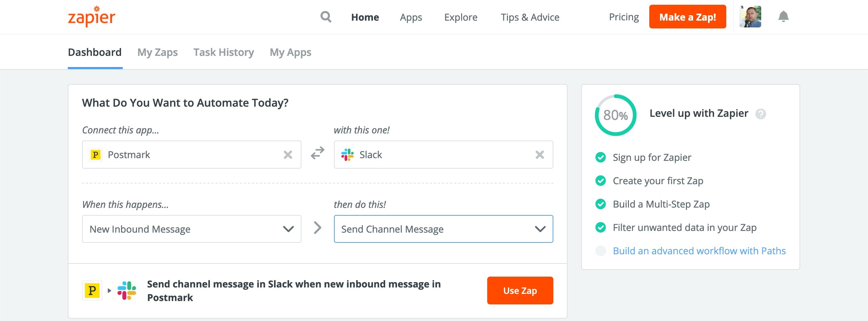Swap the apps using the arrows icon
The width and height of the screenshot is (868, 321).
point(318,153)
